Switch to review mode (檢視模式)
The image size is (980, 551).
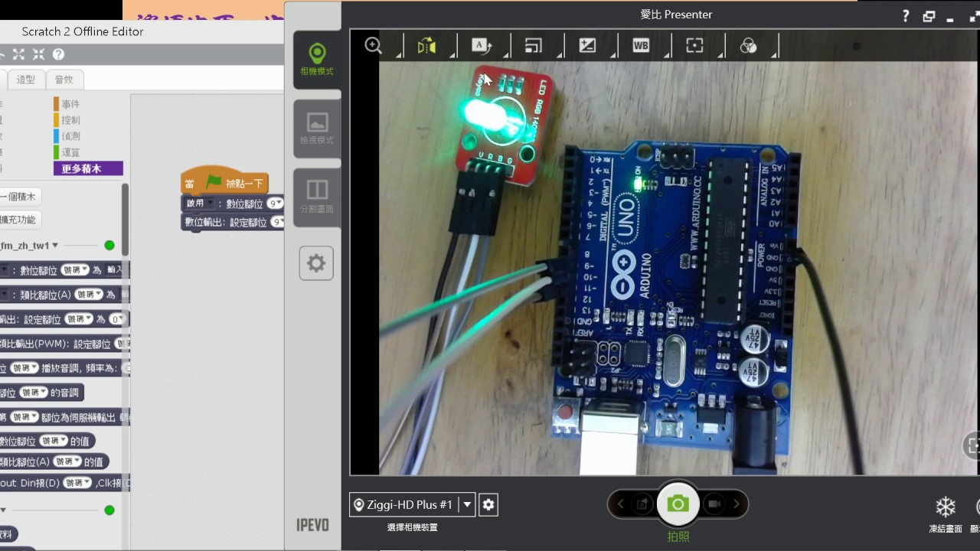point(317,129)
